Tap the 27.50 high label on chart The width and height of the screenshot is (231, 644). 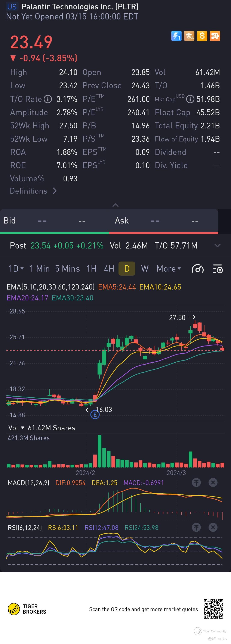point(177,318)
